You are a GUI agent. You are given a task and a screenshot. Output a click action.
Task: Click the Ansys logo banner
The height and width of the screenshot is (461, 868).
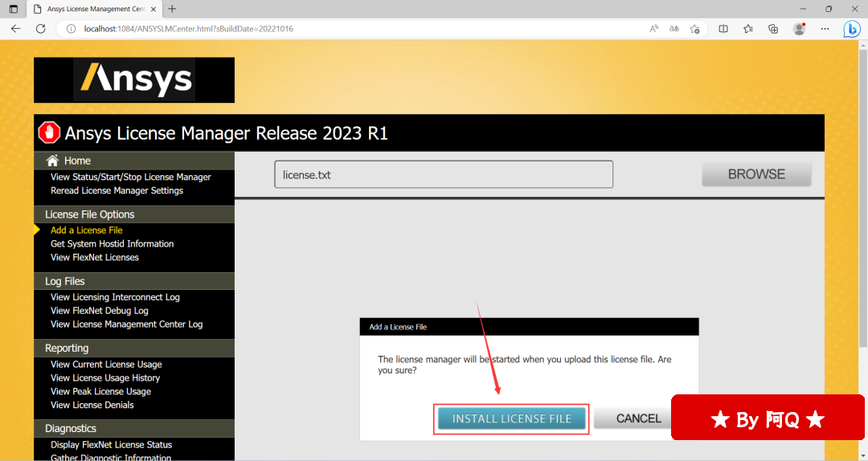point(134,80)
